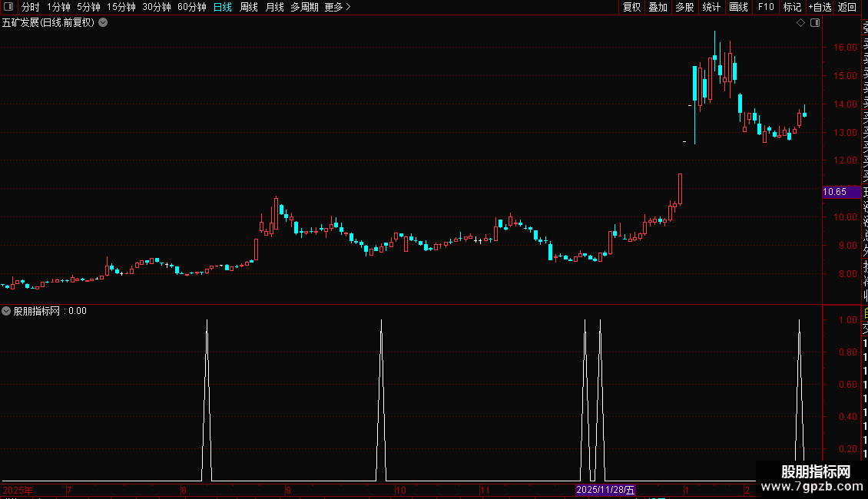Open the 统计 statistics tool
Viewport: 868px width, 499px height.
point(711,7)
